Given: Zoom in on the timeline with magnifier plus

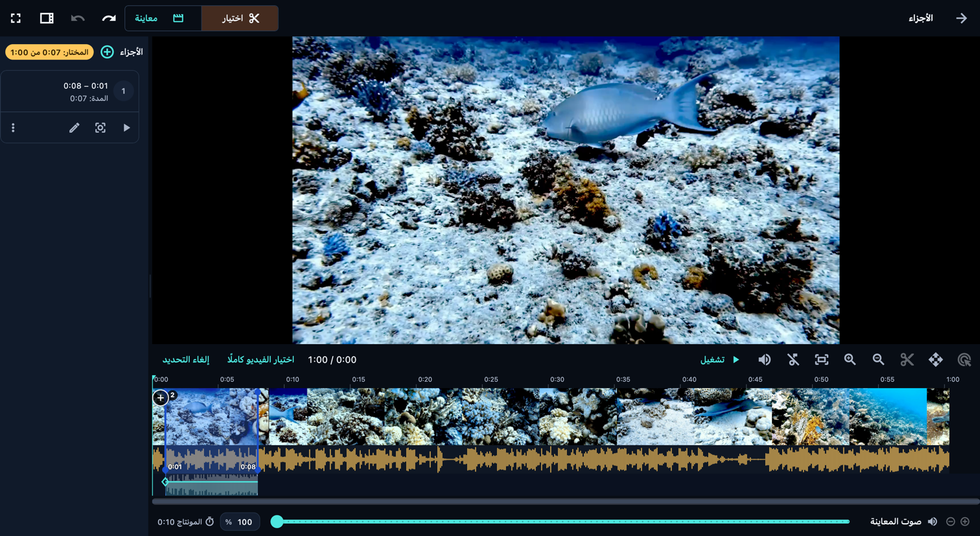Looking at the screenshot, I should pyautogui.click(x=850, y=360).
